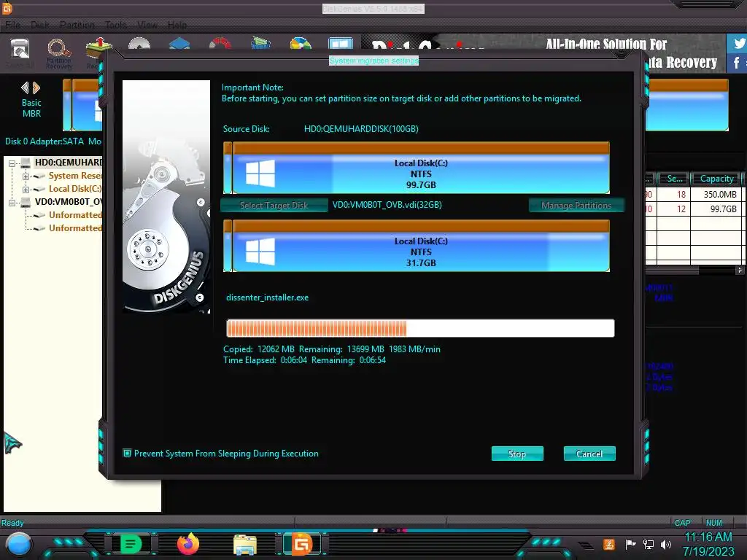Open File Explorer from the taskbar
Image resolution: width=747 pixels, height=560 pixels.
[x=245, y=545]
